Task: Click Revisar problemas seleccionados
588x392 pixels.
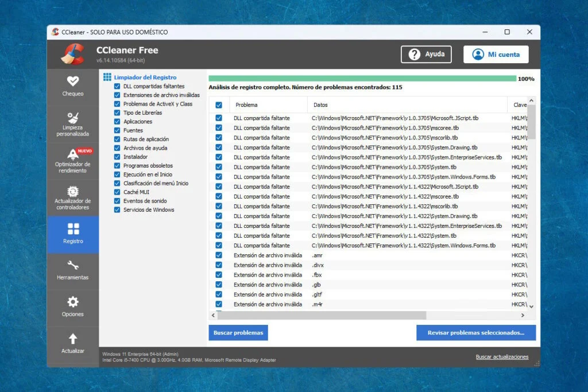Action: pos(476,332)
